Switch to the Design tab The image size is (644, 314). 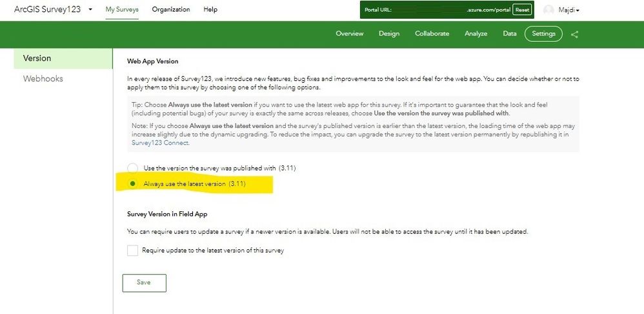tap(389, 34)
